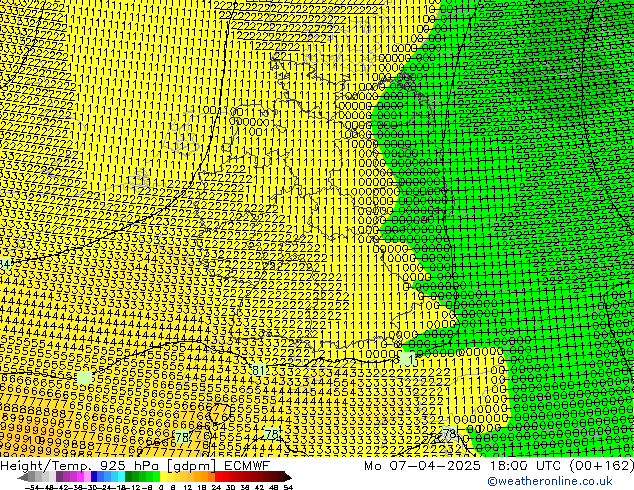The image size is (634, 490).
Task: Click the '84' contour label on the map
Action: coord(5,264)
